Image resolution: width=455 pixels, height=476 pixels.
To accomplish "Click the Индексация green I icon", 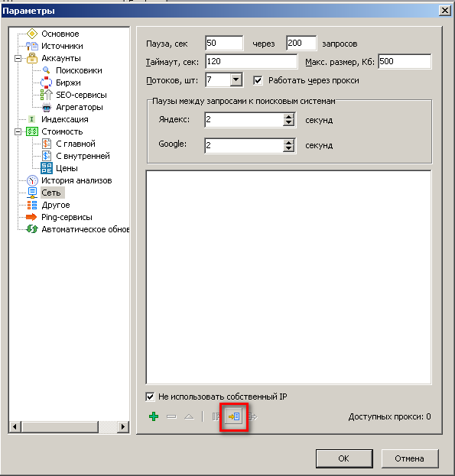I will 31,119.
